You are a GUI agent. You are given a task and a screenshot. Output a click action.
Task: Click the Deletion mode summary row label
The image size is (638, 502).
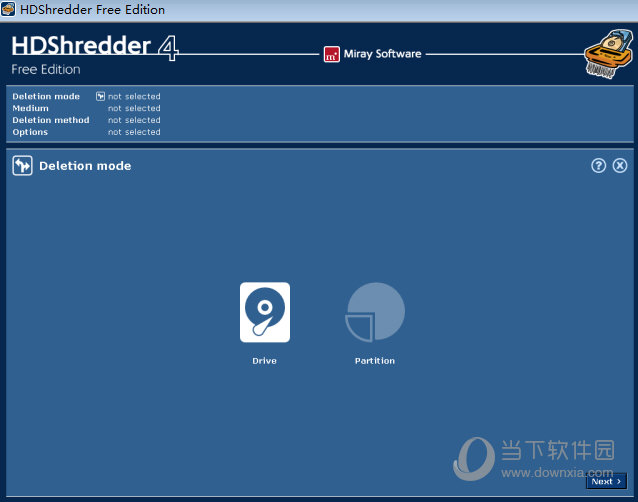(46, 96)
